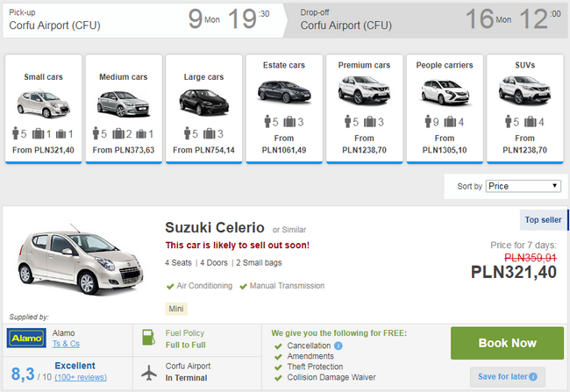Click the Save for later button
The width and height of the screenshot is (570, 392).
pyautogui.click(x=508, y=377)
